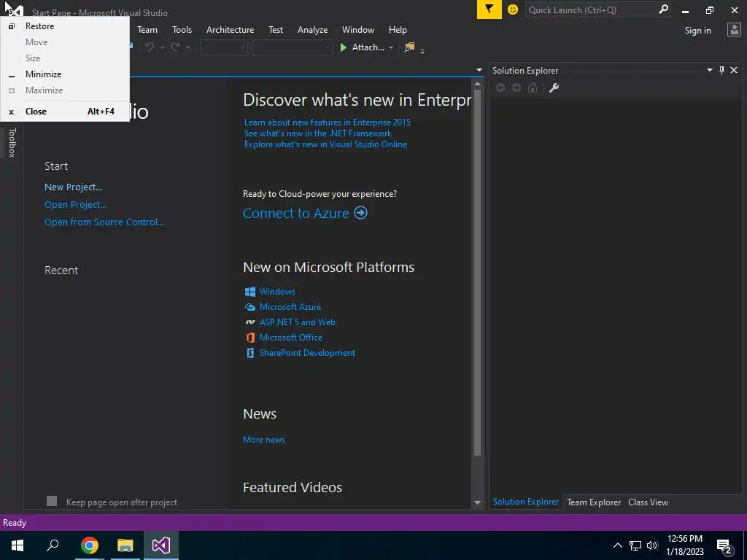Select the Solution Explorer bottom tab
The image size is (747, 560).
pyautogui.click(x=525, y=502)
